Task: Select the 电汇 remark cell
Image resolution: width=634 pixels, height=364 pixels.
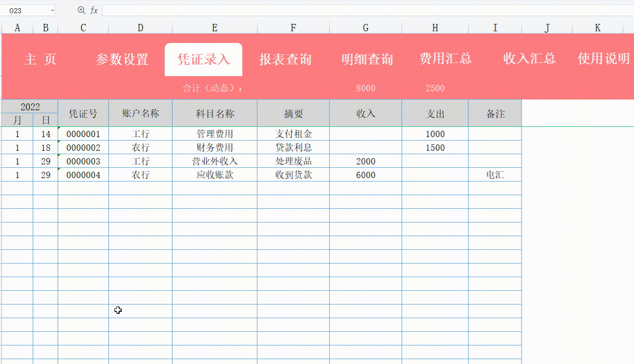Action: (x=495, y=175)
